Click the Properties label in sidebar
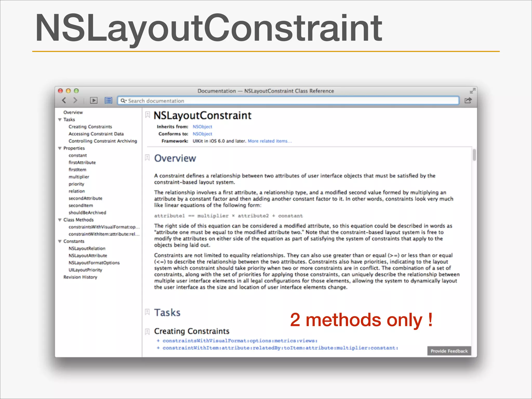Viewport: 532px width, 399px height. point(74,148)
